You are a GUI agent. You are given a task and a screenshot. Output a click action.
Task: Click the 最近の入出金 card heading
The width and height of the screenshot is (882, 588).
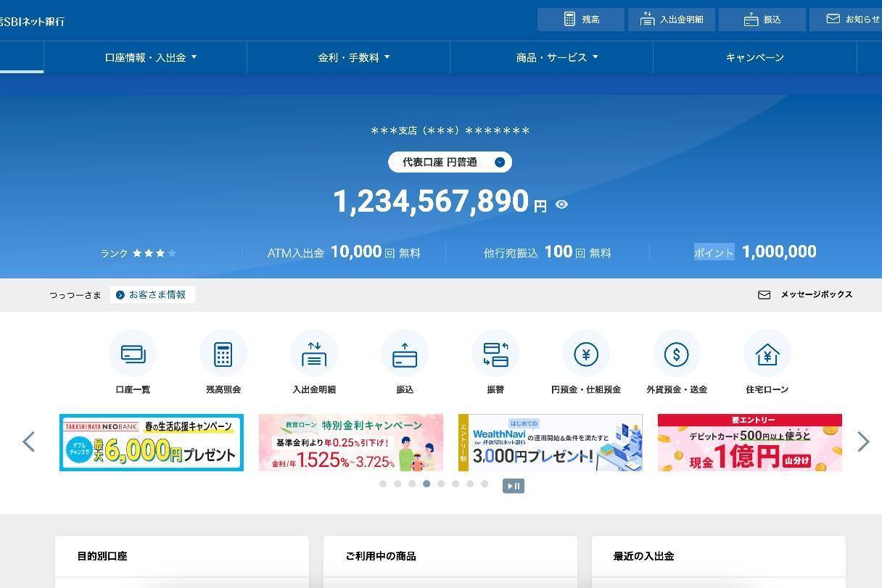pos(644,556)
